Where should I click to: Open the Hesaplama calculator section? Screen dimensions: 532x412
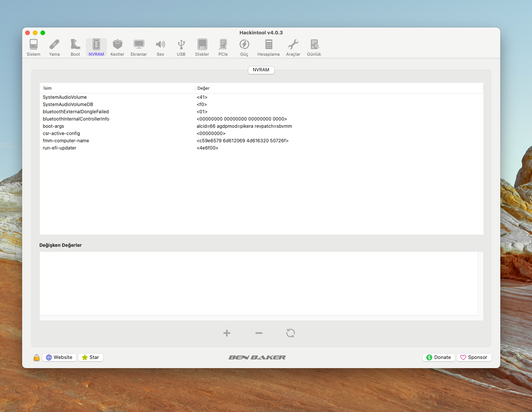(x=268, y=47)
